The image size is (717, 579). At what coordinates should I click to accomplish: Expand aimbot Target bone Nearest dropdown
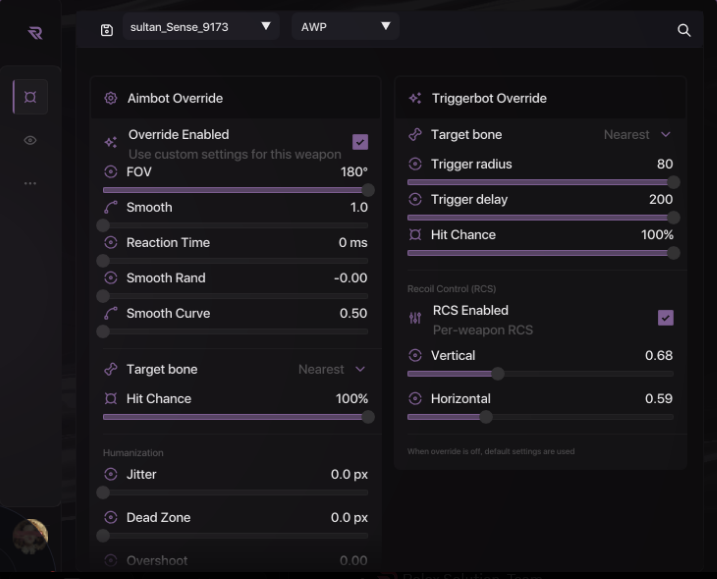(332, 369)
